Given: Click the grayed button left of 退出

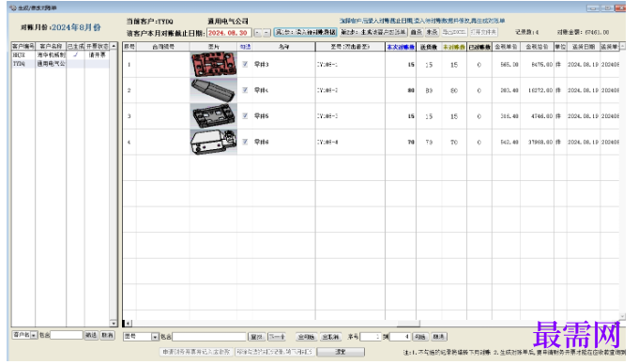Looking at the screenshot, I should (x=274, y=352).
